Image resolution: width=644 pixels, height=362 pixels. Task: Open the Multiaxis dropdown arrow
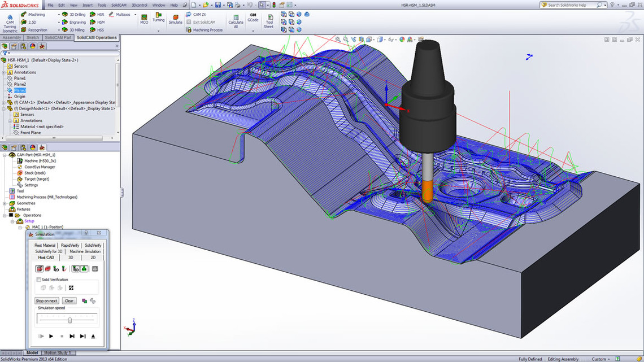tap(135, 15)
